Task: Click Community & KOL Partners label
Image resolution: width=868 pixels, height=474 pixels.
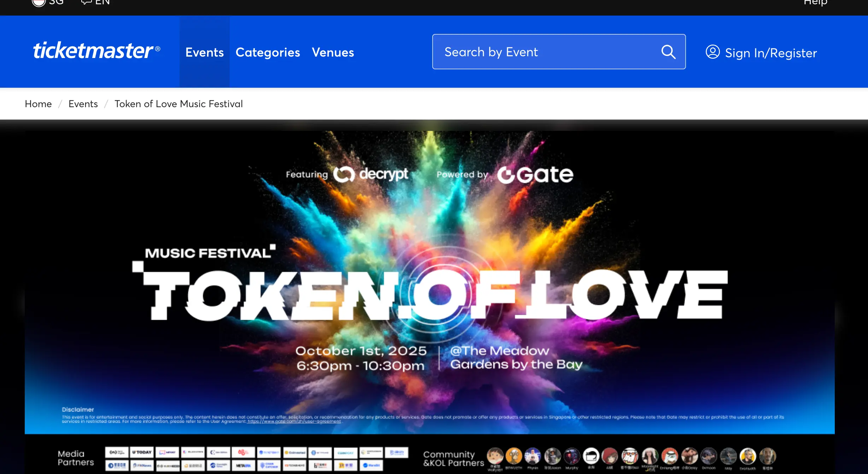Action: (454, 459)
